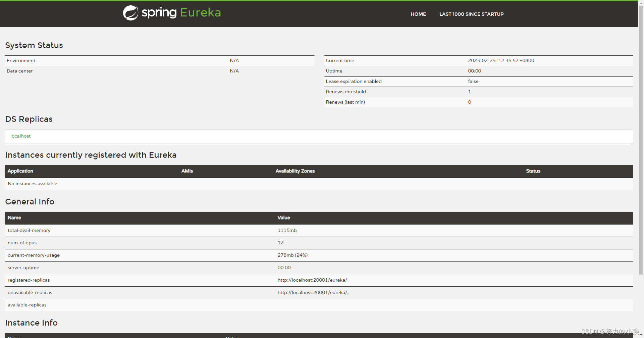The width and height of the screenshot is (644, 338).
Task: Click the General Info Name column header
Action: tap(14, 218)
